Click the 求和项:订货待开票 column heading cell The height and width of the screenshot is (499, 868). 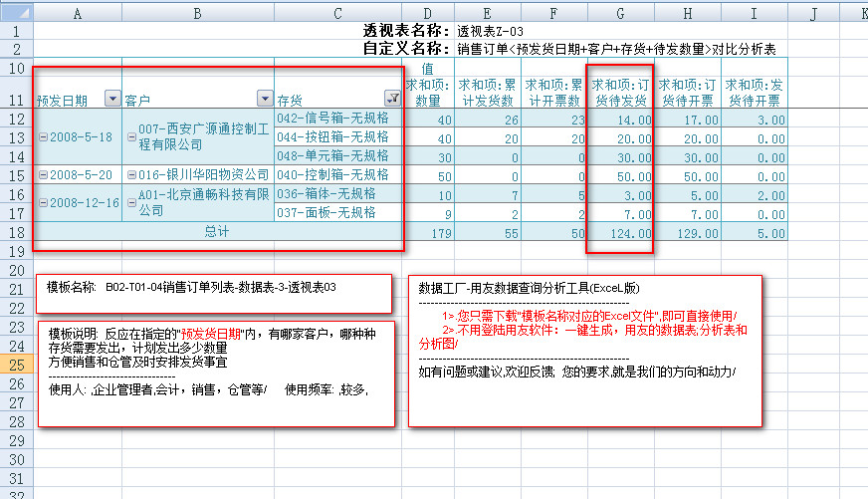click(x=687, y=92)
